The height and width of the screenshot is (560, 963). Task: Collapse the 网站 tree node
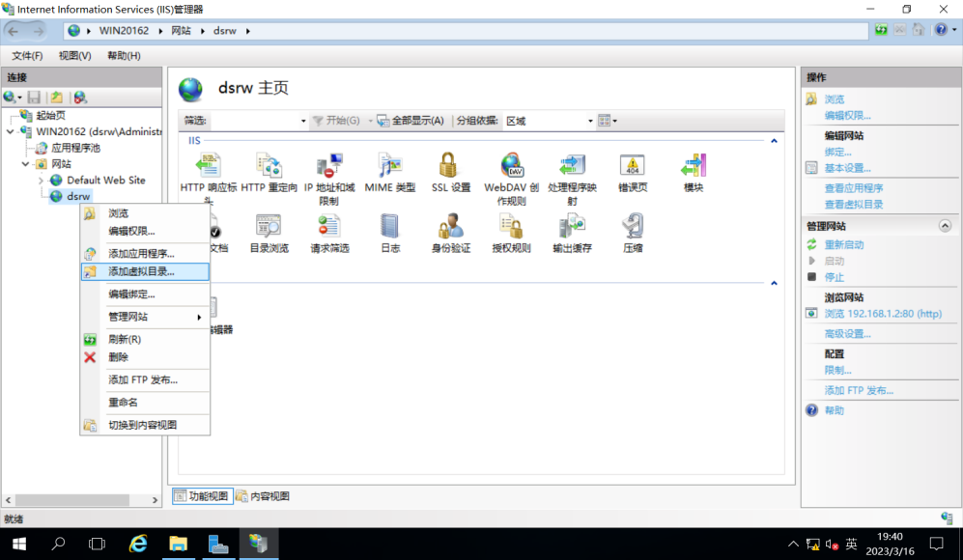point(25,164)
